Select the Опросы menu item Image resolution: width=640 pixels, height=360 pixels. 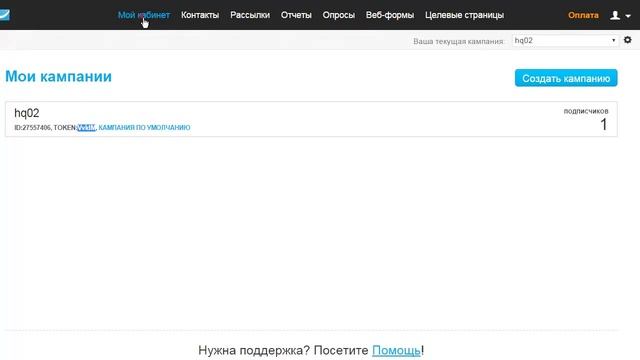click(x=338, y=15)
